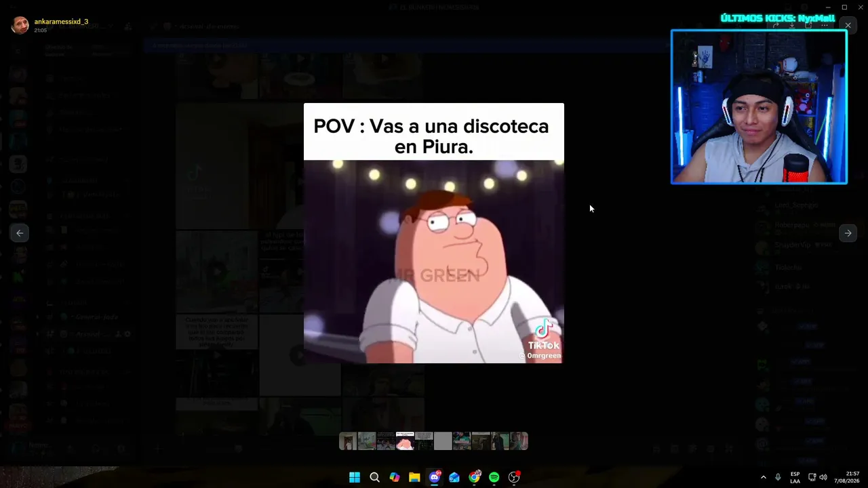
Task: Select the second thumbnail in the strip
Action: [367, 441]
